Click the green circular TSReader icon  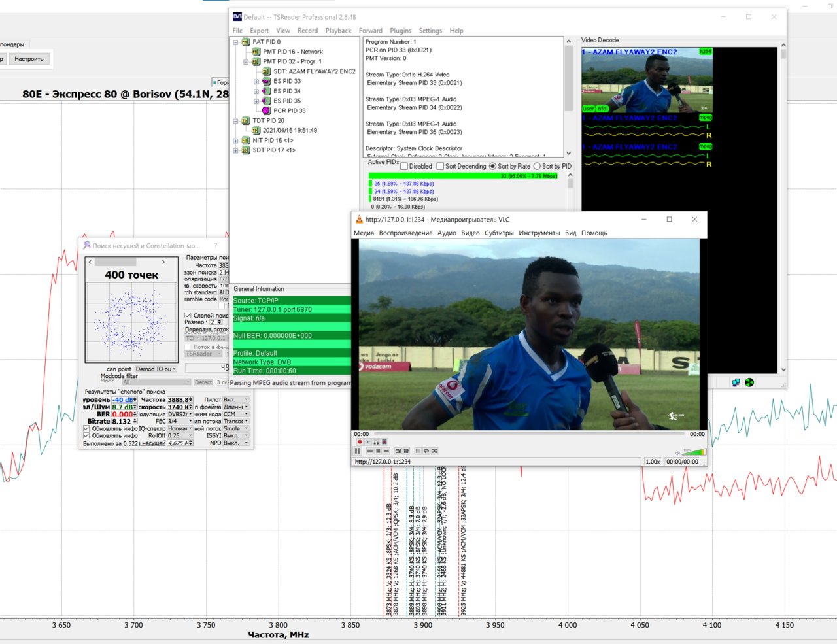pyautogui.click(x=749, y=382)
